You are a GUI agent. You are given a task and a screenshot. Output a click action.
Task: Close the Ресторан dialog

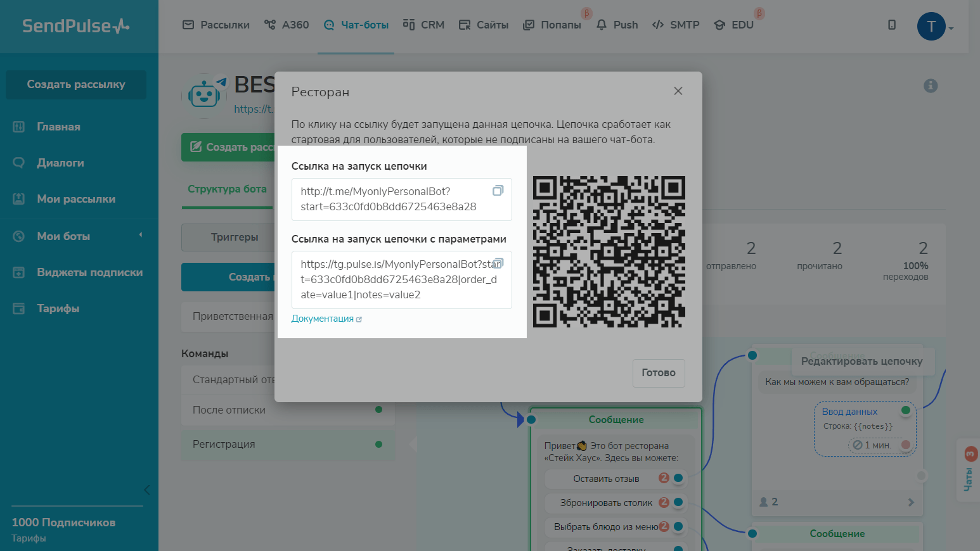click(678, 91)
